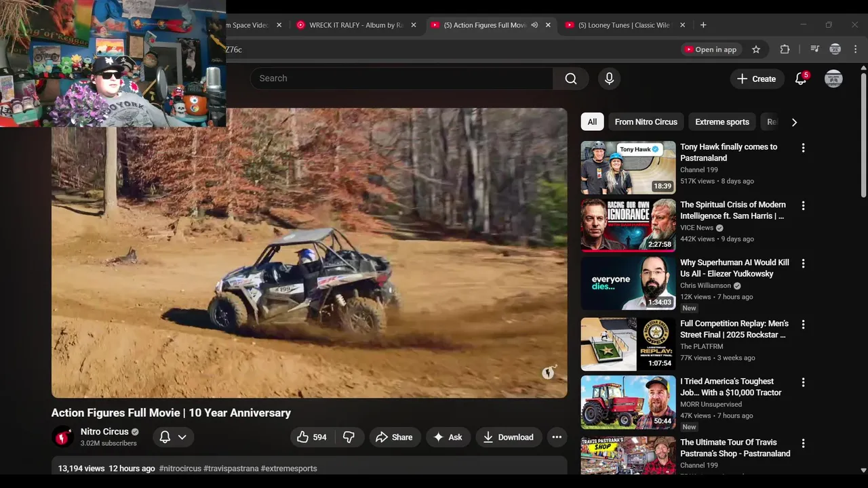
Task: Open the notifications bell
Action: pyautogui.click(x=801, y=79)
